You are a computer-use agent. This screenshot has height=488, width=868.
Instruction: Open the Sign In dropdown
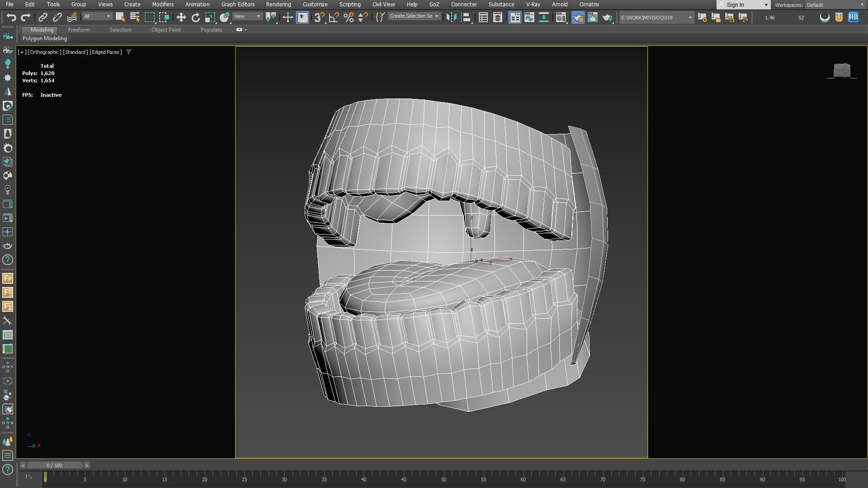tap(744, 5)
